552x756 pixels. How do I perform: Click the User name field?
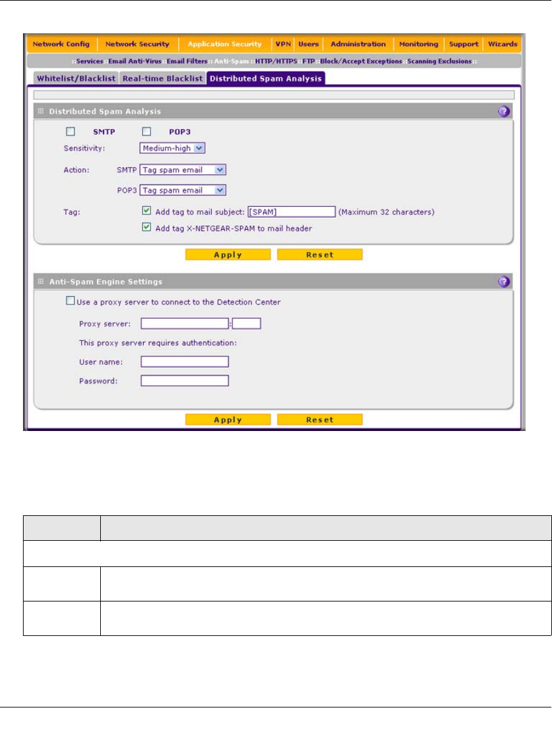pos(184,361)
